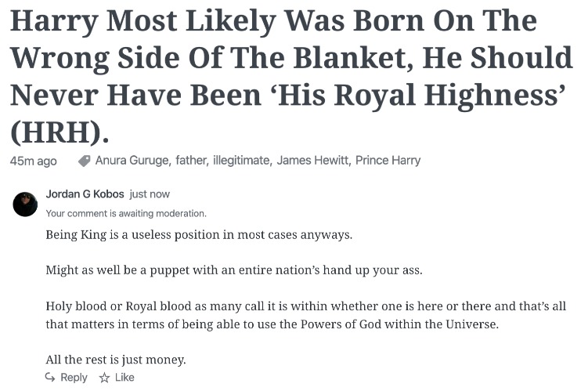The height and width of the screenshot is (391, 588).
Task: Click the star icon to like the comment
Action: coord(105,378)
